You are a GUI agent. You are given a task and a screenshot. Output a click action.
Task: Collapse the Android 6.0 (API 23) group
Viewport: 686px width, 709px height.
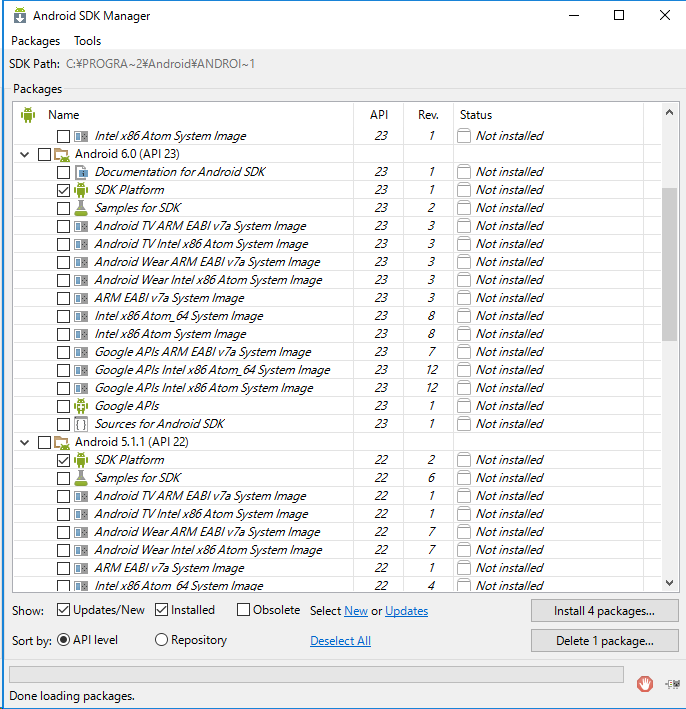click(x=24, y=154)
